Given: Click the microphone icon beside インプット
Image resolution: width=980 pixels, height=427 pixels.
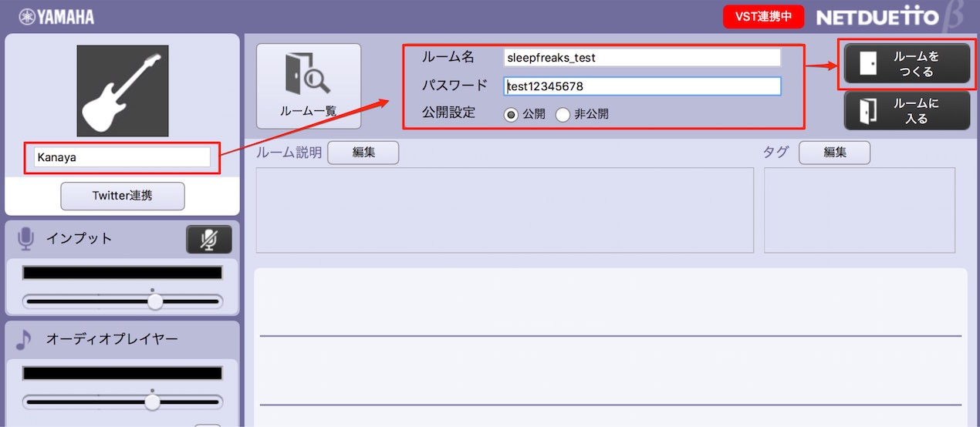Looking at the screenshot, I should [x=25, y=239].
